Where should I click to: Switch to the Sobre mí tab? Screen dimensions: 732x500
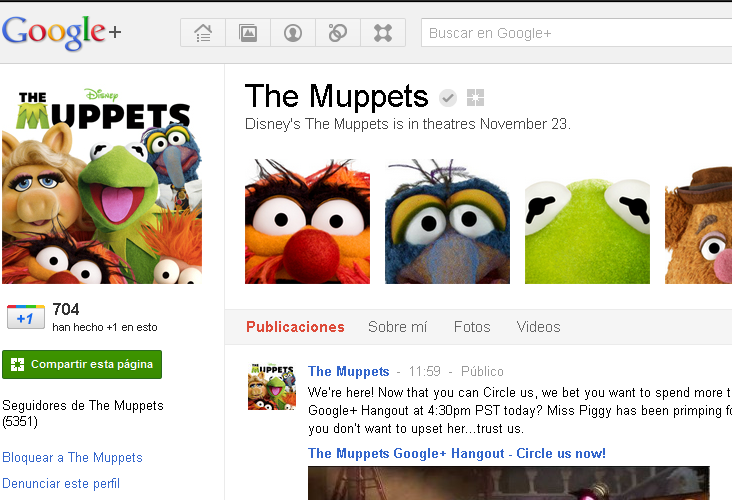click(x=397, y=327)
